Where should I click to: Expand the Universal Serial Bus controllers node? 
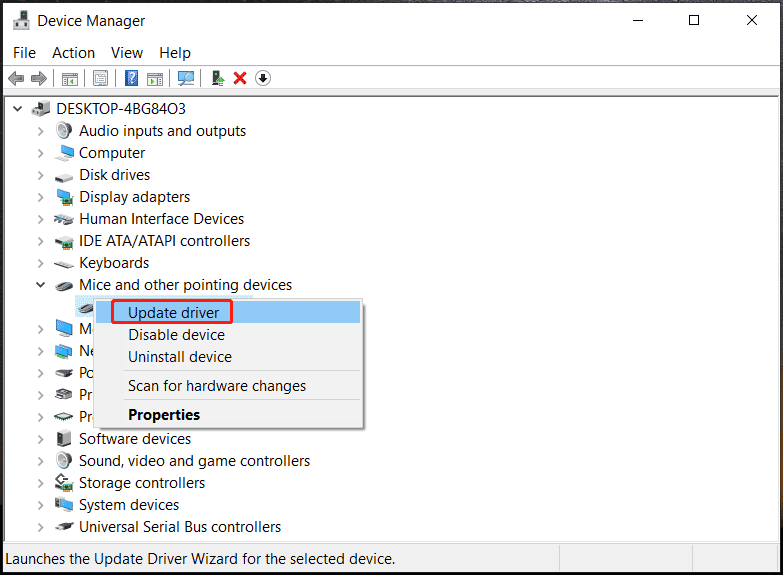[41, 527]
